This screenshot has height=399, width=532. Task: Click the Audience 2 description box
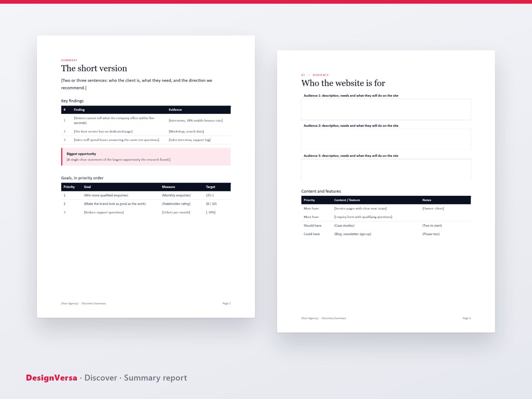point(386,139)
